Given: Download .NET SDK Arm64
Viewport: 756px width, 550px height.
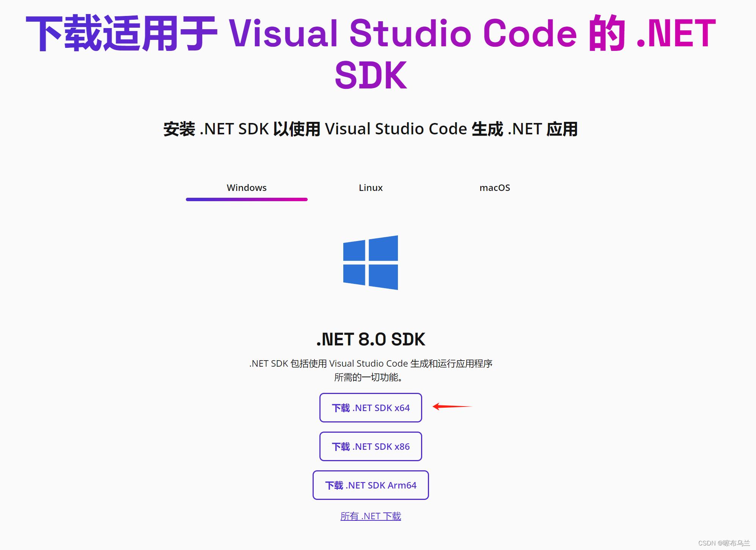Looking at the screenshot, I should coord(371,485).
